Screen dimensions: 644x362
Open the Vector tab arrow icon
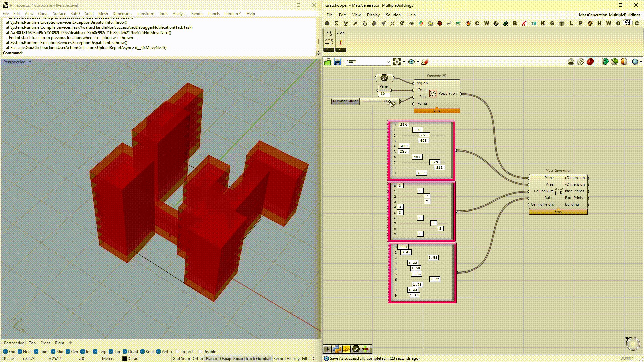[355, 23]
